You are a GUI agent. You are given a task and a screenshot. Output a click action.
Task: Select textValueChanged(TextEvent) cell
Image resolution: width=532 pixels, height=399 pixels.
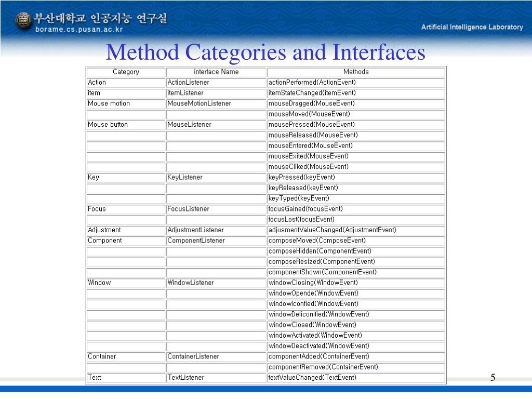pos(356,377)
